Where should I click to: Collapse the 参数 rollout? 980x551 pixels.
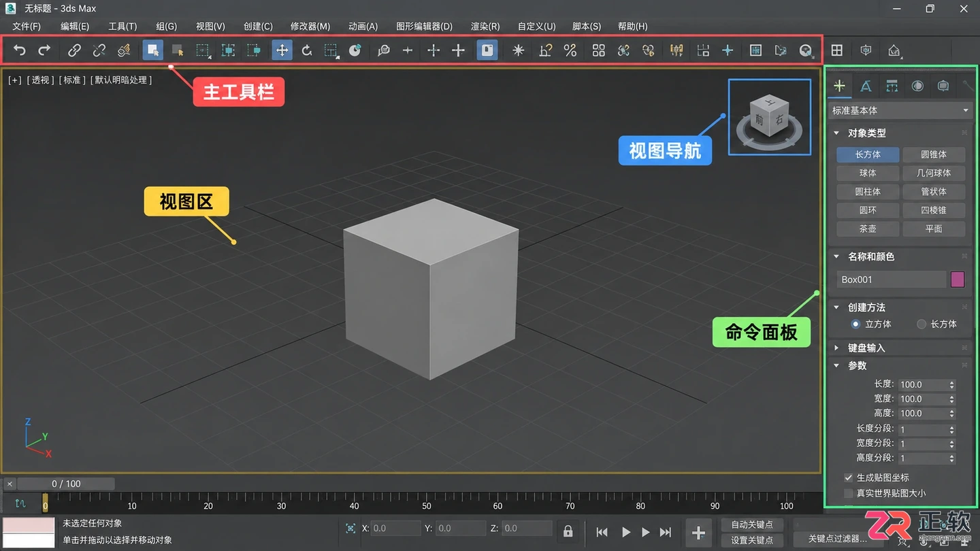point(836,365)
